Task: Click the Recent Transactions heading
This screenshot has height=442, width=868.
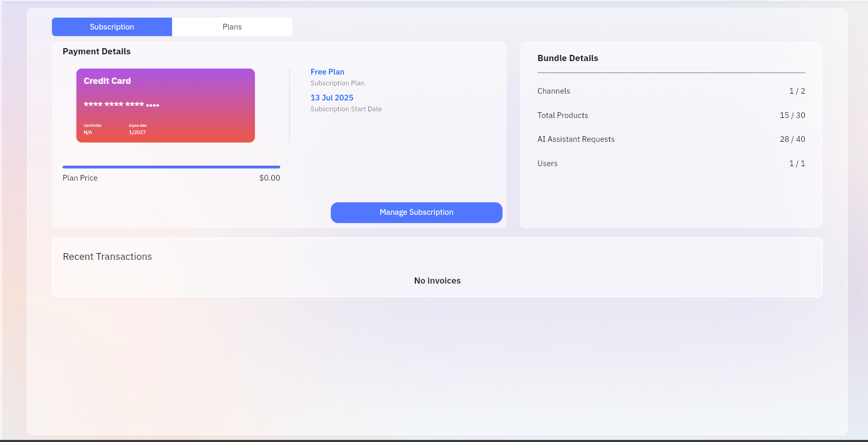Action: coord(107,257)
